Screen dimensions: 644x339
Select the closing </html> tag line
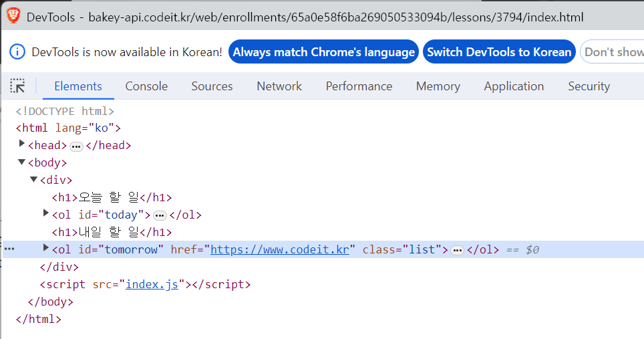coord(39,320)
